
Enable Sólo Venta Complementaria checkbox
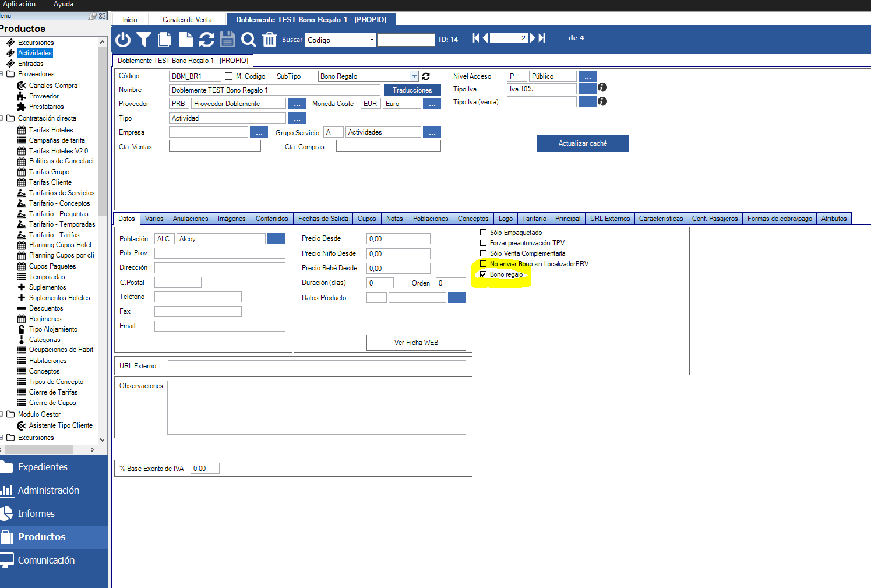(483, 253)
